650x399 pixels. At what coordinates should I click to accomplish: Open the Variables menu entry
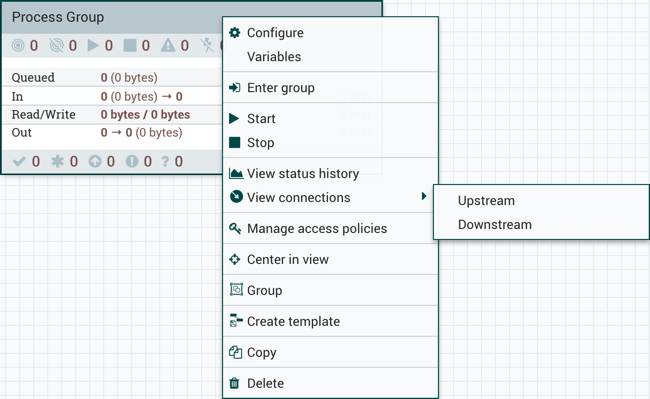[274, 57]
